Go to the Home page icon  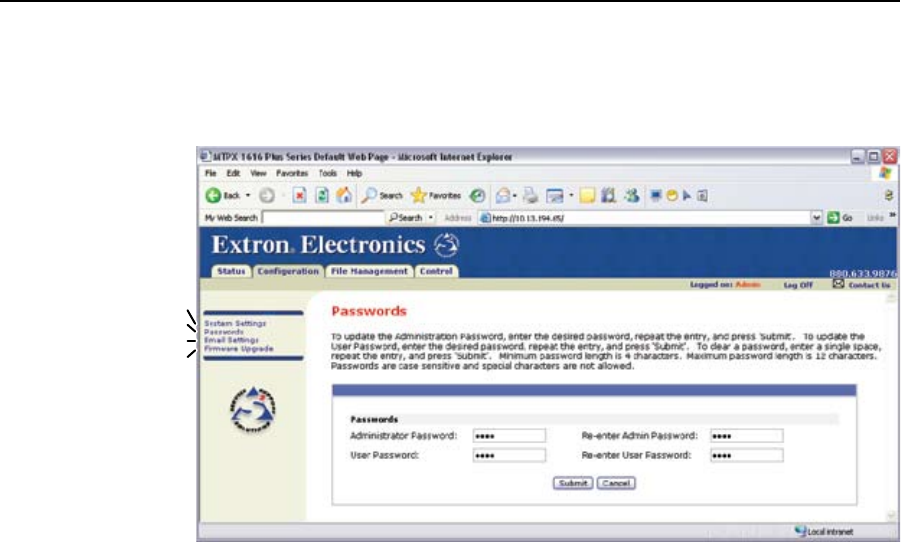tap(344, 195)
